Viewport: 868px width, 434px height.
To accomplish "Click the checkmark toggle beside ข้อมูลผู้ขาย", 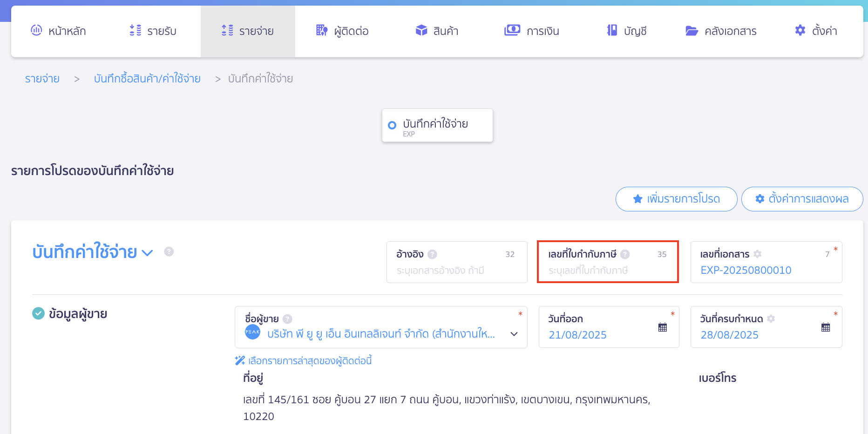I will click(x=38, y=313).
